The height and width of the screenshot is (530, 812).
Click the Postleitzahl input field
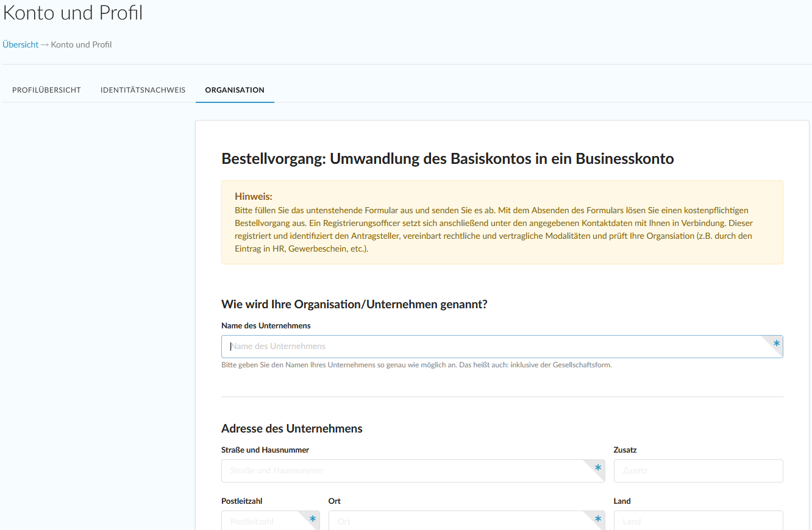point(262,521)
